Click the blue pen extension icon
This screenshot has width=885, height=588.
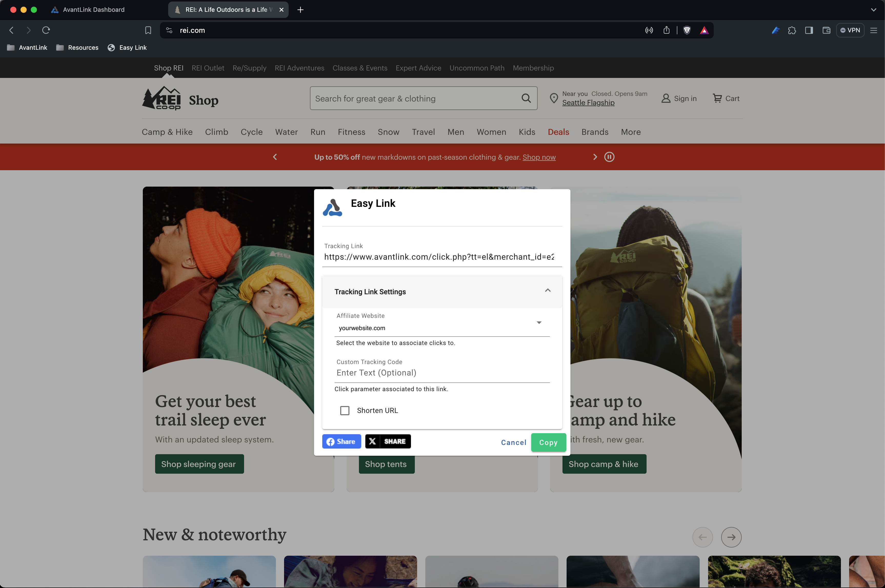776,31
